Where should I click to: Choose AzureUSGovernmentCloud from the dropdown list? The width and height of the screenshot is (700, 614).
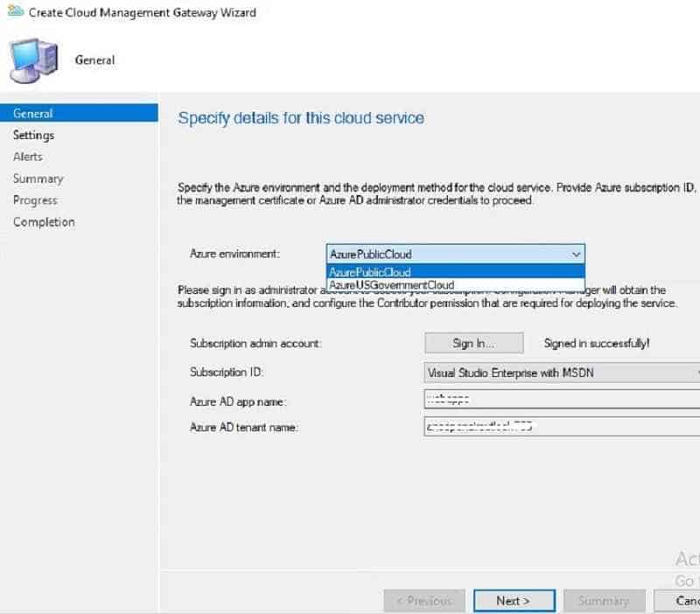point(456,284)
